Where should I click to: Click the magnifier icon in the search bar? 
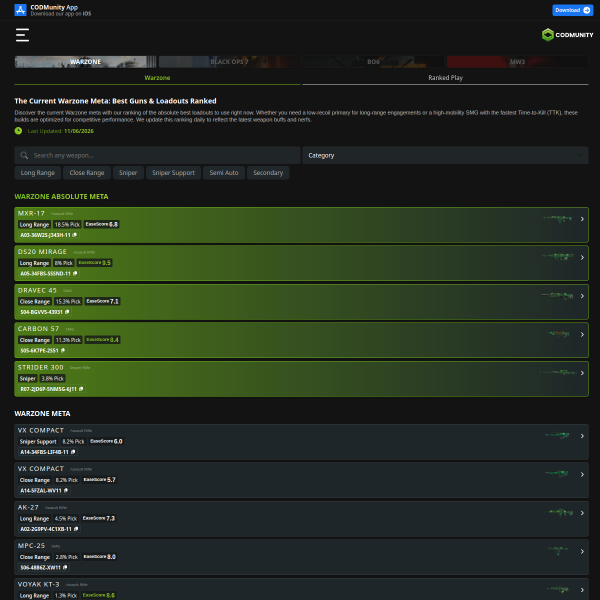coord(24,155)
